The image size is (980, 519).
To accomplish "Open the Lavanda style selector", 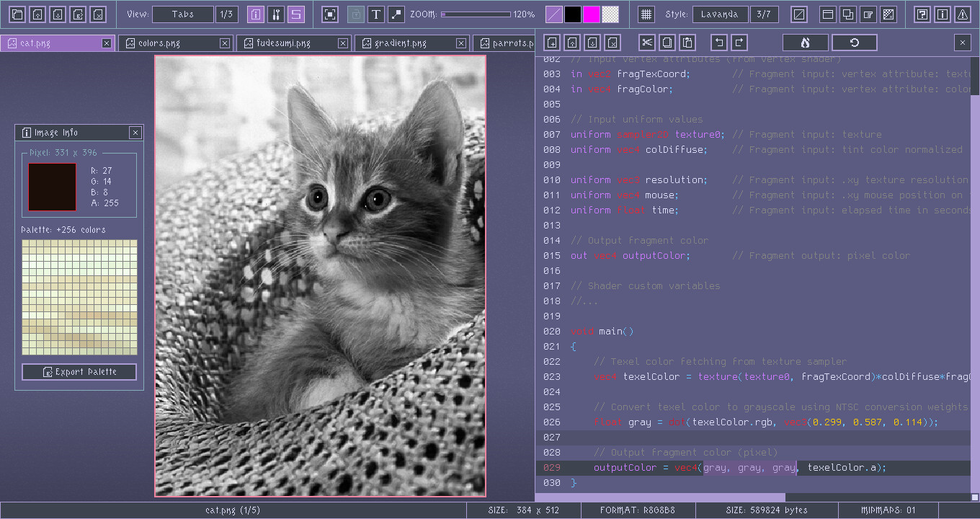I will pos(720,13).
